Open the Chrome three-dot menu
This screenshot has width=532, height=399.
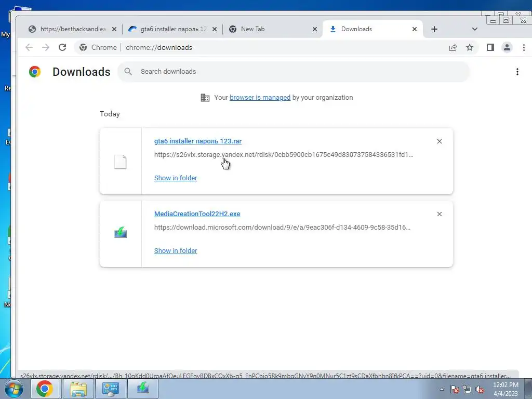(524, 47)
